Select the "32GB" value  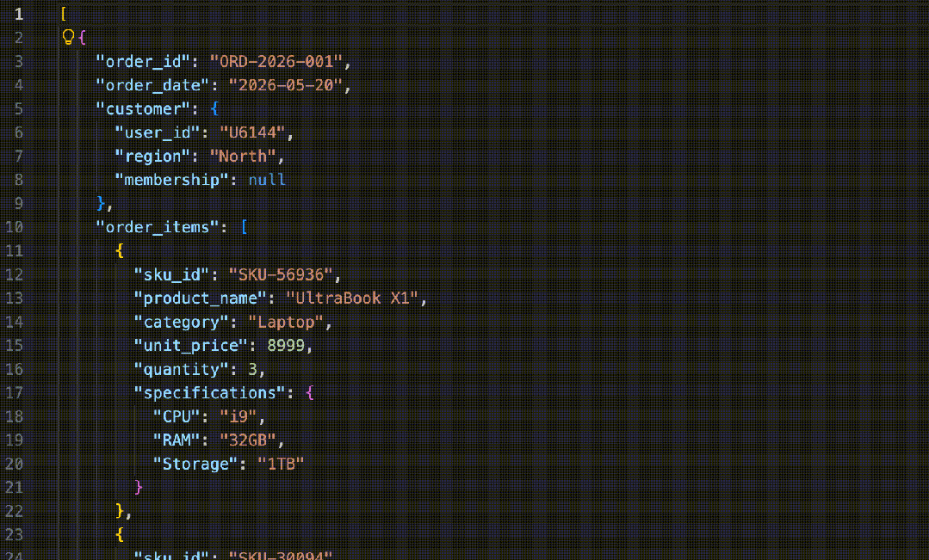click(248, 440)
